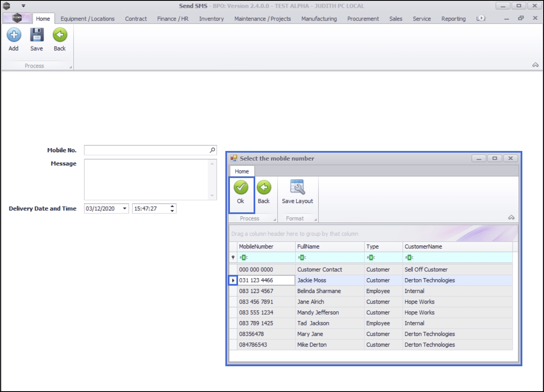Click the row indicator arrow for 031 123 4466
Screen dimensions: 544x392
click(x=233, y=280)
